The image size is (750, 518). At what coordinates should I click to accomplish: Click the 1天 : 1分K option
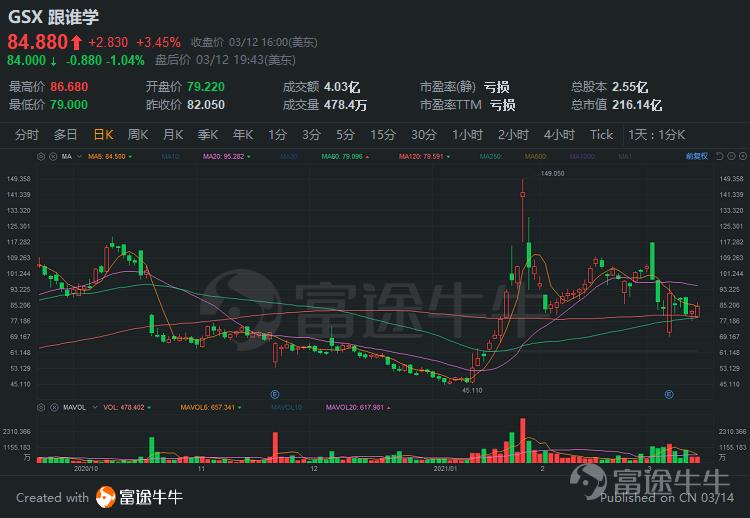pyautogui.click(x=657, y=135)
